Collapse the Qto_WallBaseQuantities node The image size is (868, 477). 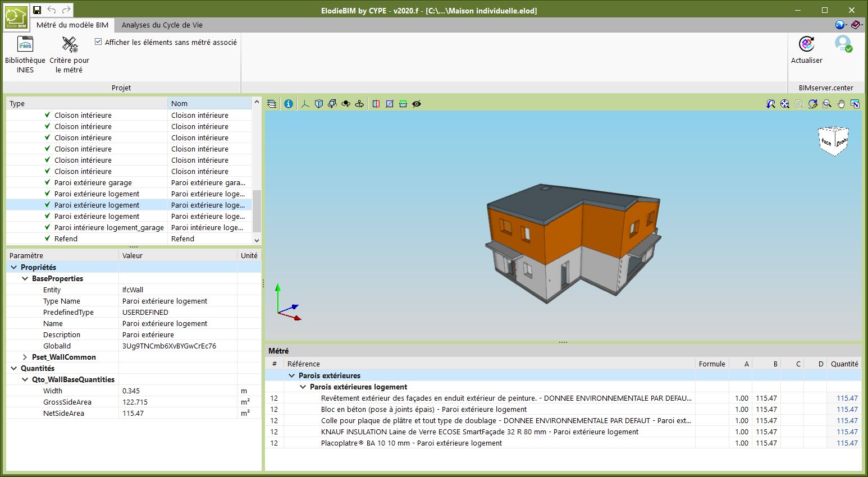pyautogui.click(x=25, y=380)
